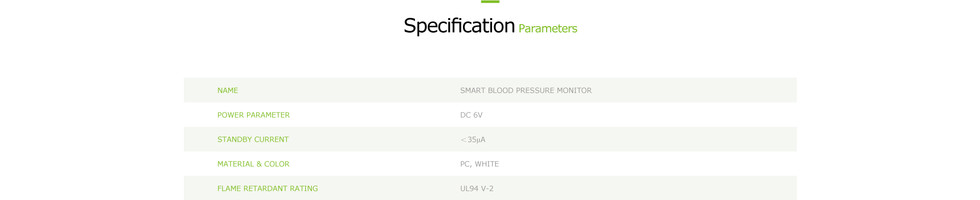Click the Specification heading

pos(459,26)
